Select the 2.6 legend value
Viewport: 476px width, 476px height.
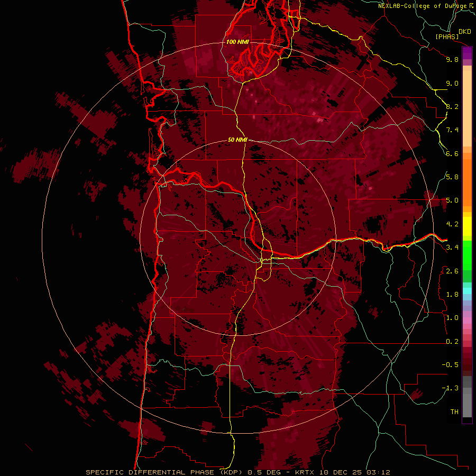tap(452, 271)
